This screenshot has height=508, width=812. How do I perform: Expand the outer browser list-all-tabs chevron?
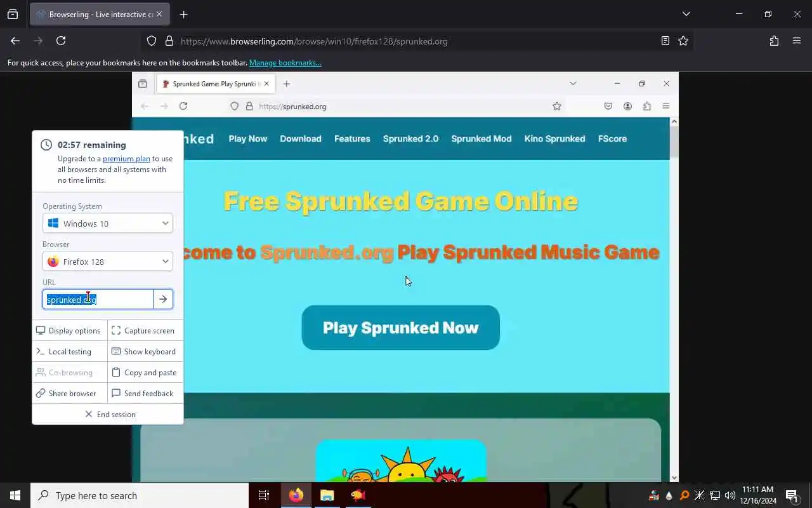click(x=686, y=14)
